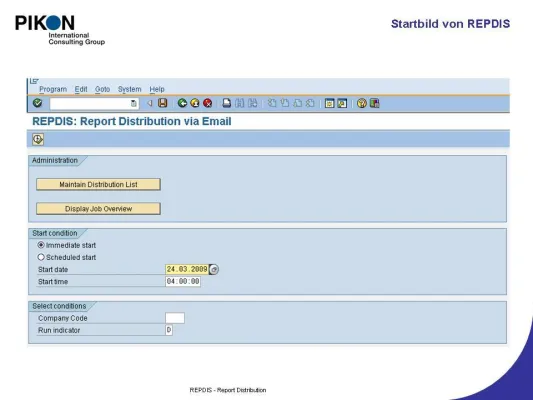Click the yellow Help question mark icon
The image size is (533, 400).
click(362, 103)
